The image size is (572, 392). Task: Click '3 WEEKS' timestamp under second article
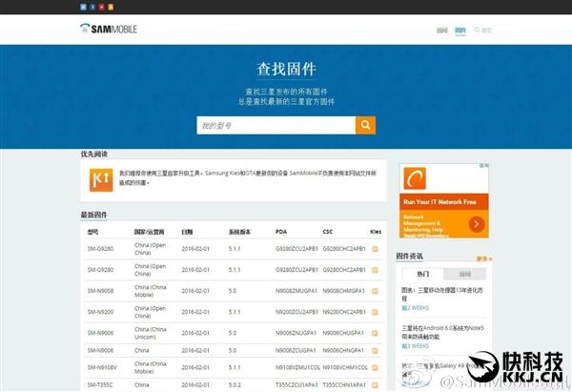[415, 346]
